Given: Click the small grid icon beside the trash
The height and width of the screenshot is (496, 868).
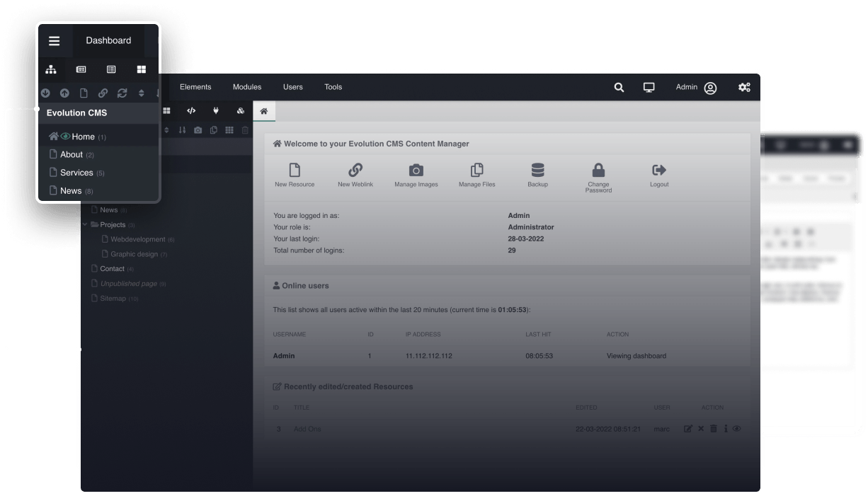Looking at the screenshot, I should (x=229, y=130).
